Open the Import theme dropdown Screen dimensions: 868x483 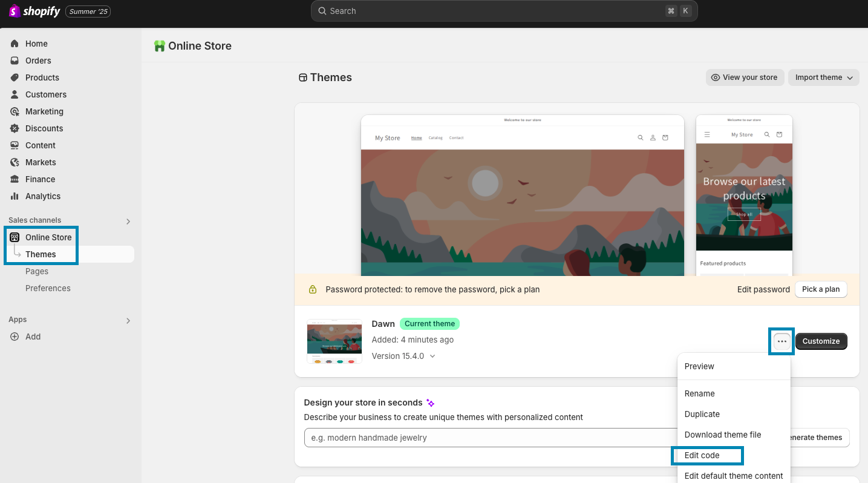[823, 77]
